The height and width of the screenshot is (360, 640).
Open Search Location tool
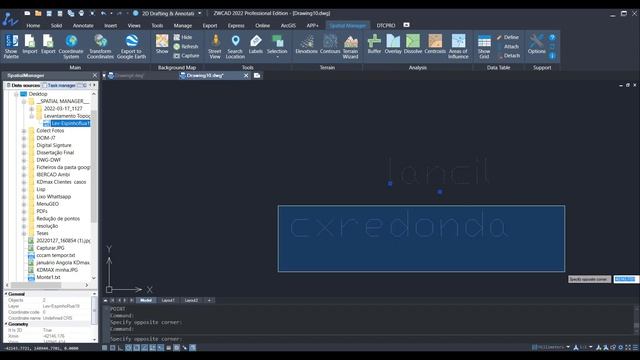coord(235,46)
